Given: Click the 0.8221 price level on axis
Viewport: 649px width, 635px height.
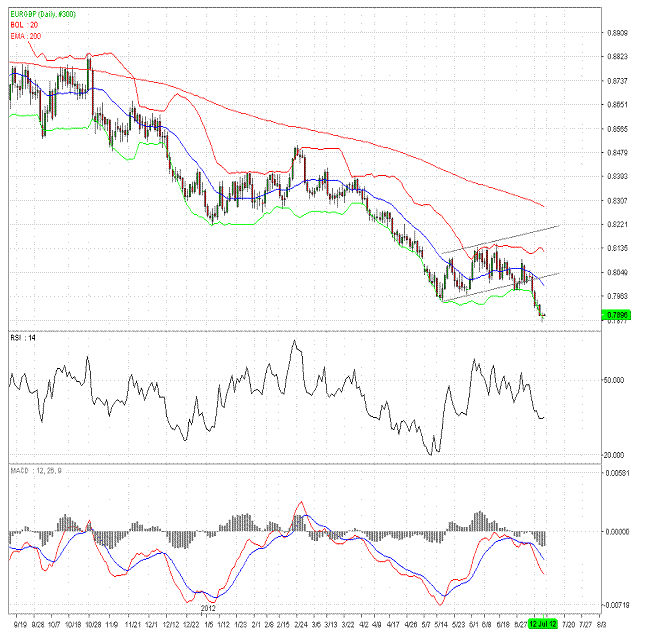Looking at the screenshot, I should (617, 225).
